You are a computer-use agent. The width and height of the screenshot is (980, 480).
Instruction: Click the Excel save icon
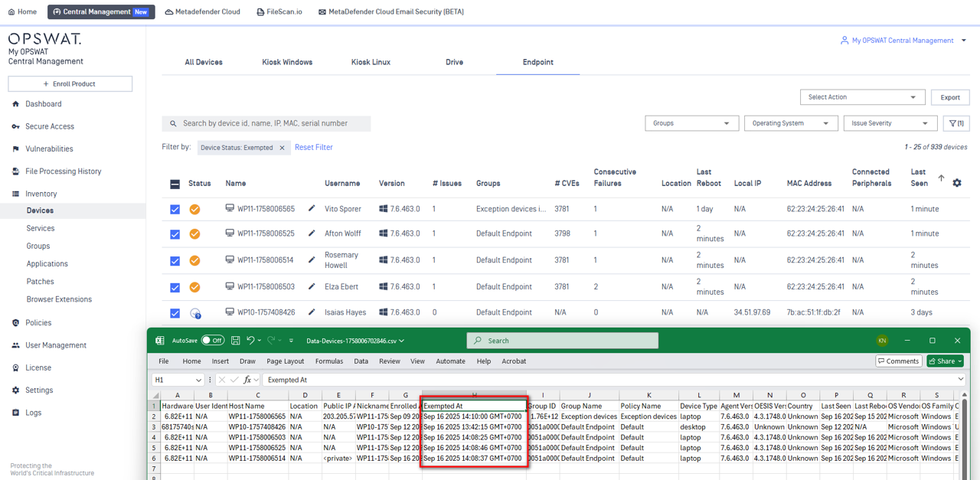click(236, 341)
